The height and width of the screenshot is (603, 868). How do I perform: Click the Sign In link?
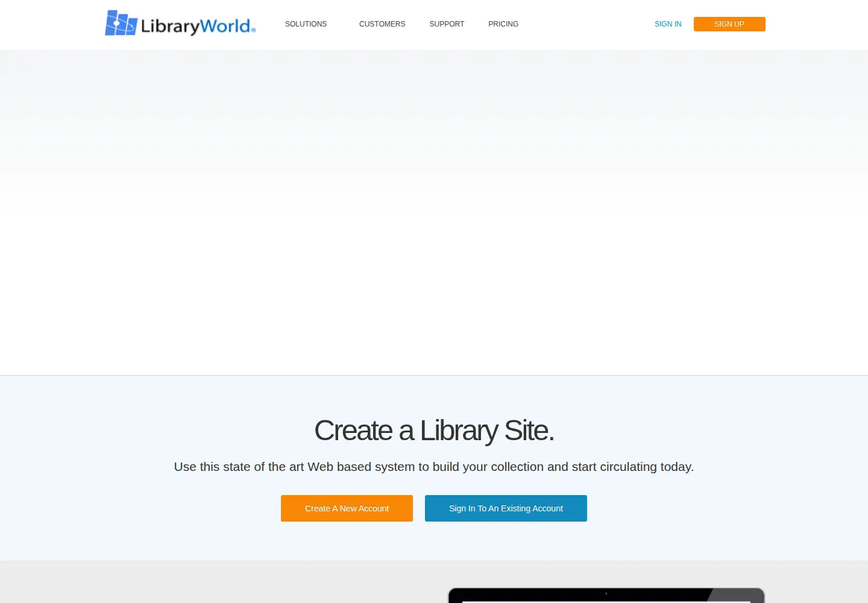[x=668, y=24]
